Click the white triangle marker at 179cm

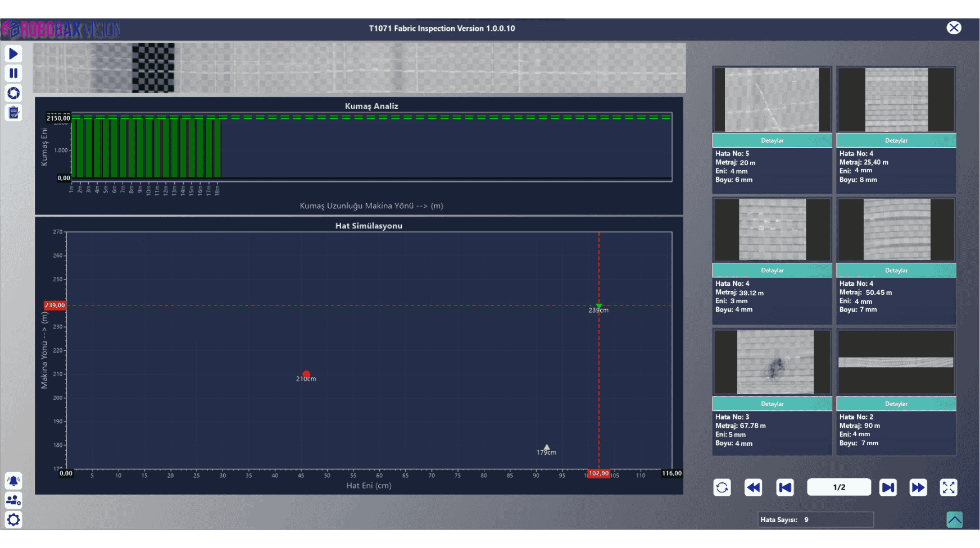pos(547,447)
